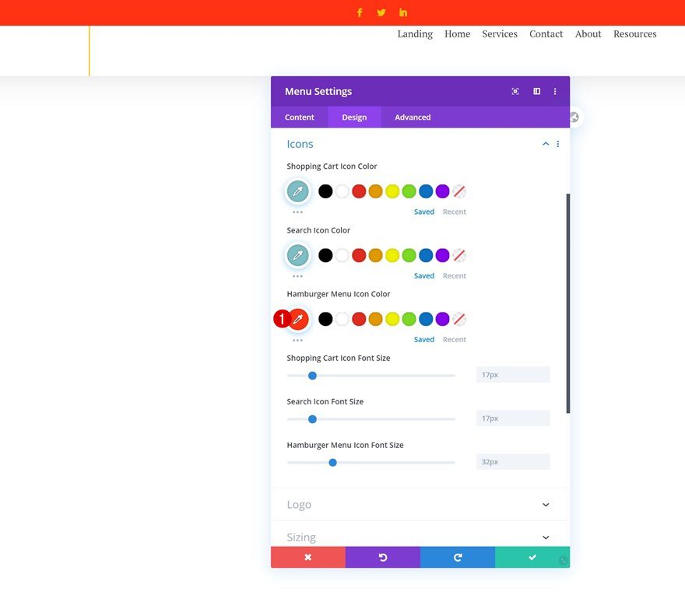Switch to the Advanced tab
This screenshot has height=616, width=685.
411,117
